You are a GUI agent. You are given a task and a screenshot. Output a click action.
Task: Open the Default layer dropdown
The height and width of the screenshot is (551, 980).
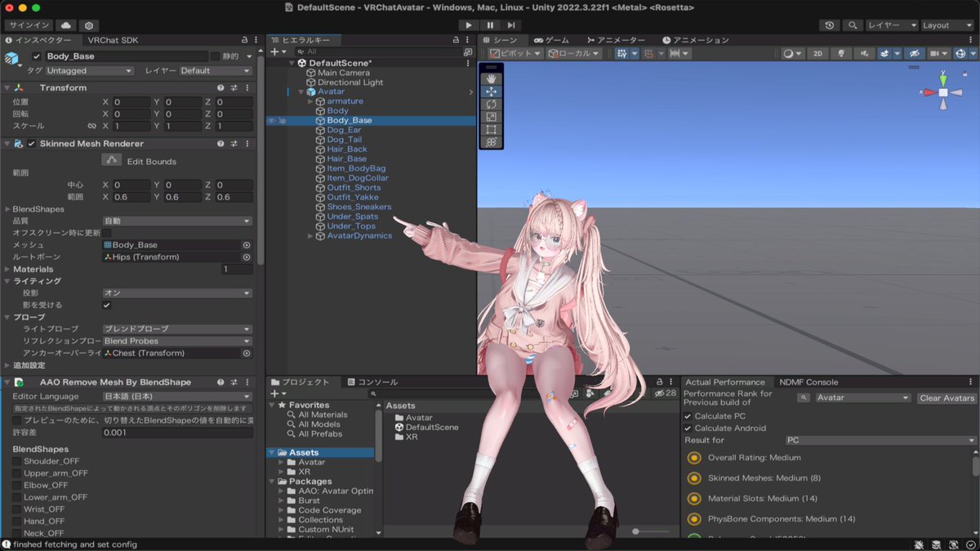coord(216,71)
